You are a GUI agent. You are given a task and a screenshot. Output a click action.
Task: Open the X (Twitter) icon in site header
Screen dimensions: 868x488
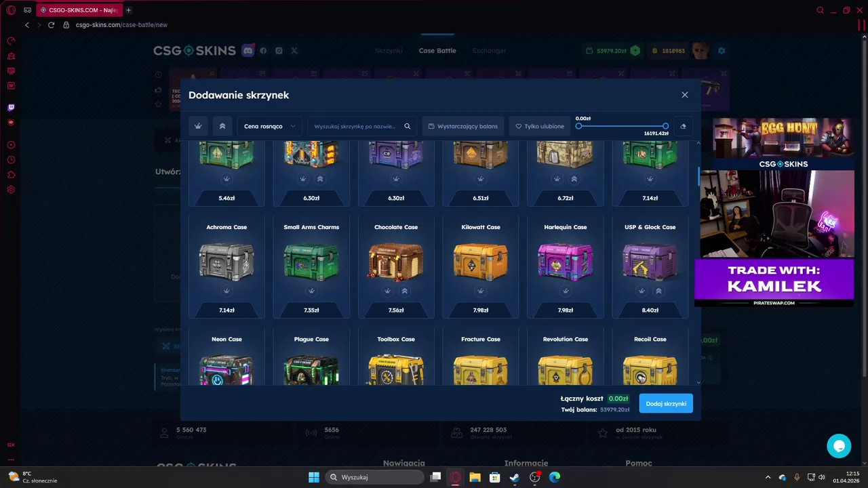tap(294, 51)
